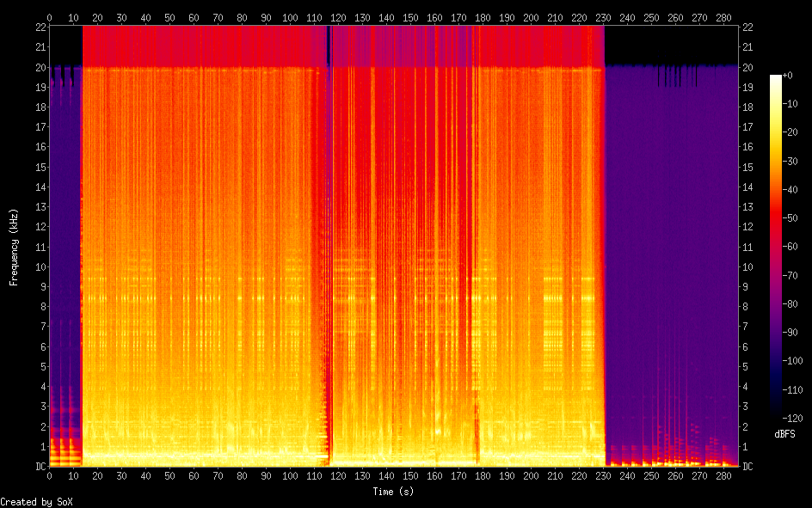Select "250" on the top time axis

(651, 18)
